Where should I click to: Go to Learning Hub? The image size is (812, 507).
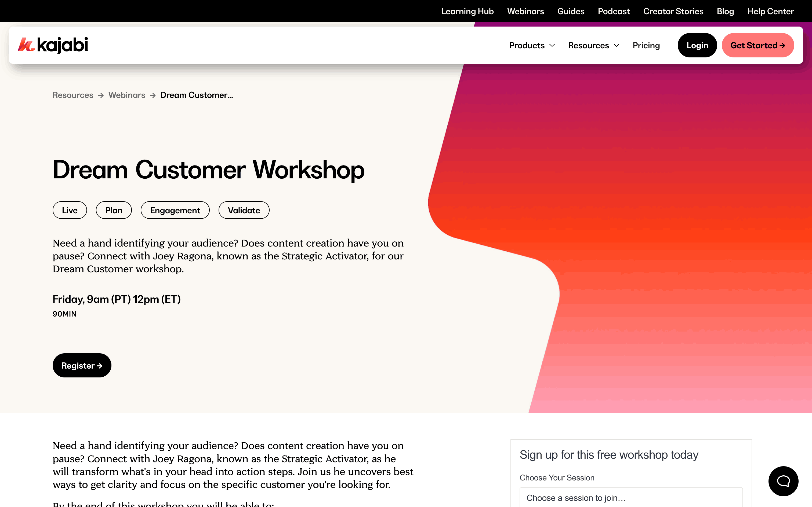click(467, 11)
